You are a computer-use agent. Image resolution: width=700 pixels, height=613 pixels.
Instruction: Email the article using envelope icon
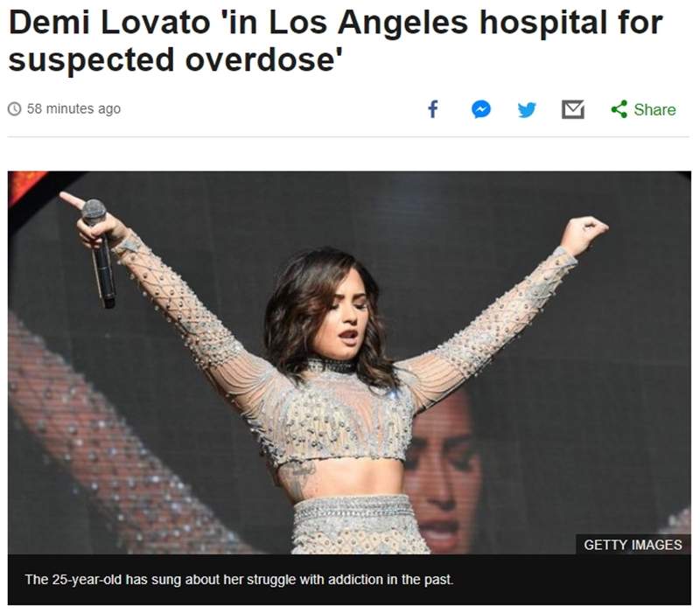pos(573,109)
